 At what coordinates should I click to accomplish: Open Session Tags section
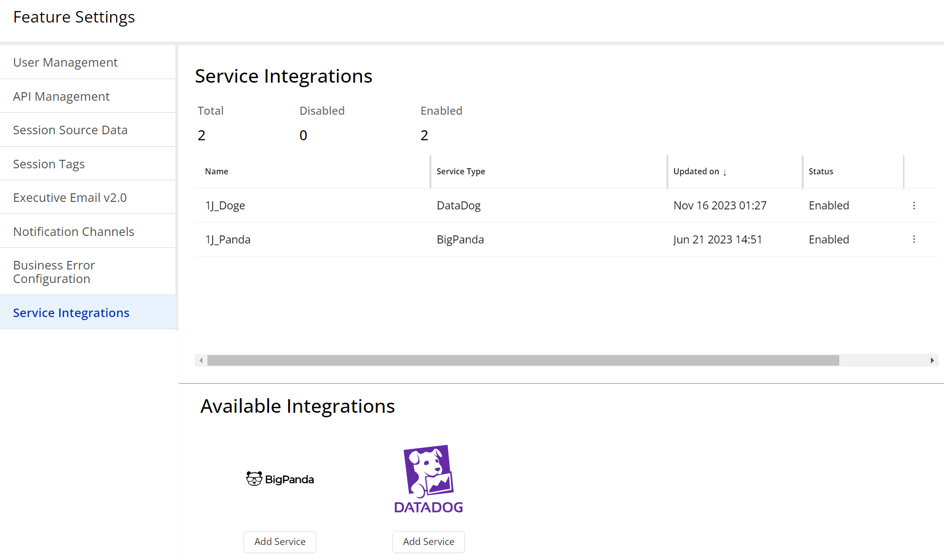[x=49, y=164]
